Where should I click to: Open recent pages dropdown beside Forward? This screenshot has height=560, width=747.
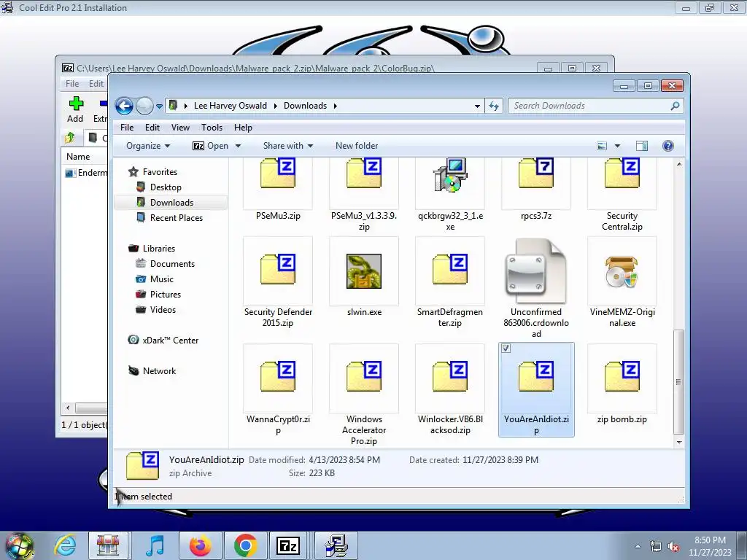159,106
